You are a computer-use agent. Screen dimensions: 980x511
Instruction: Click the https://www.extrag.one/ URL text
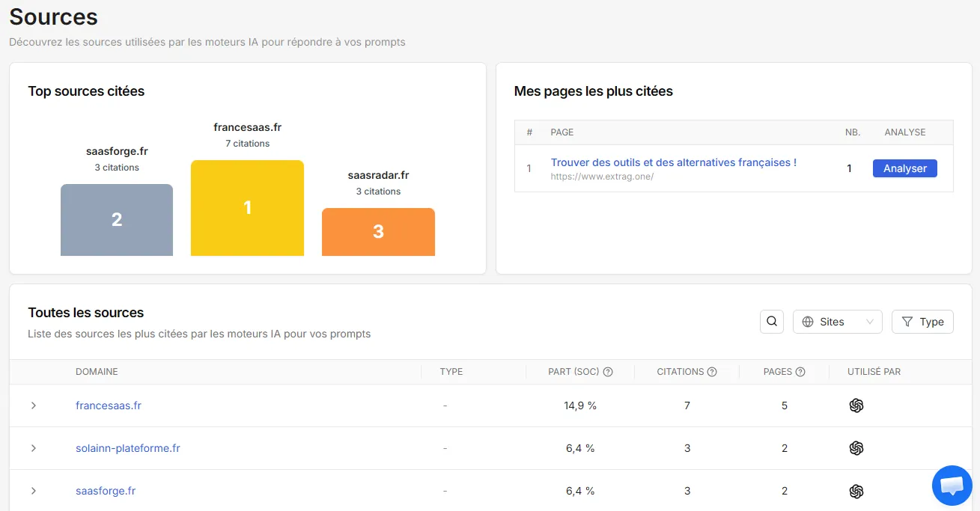(602, 177)
